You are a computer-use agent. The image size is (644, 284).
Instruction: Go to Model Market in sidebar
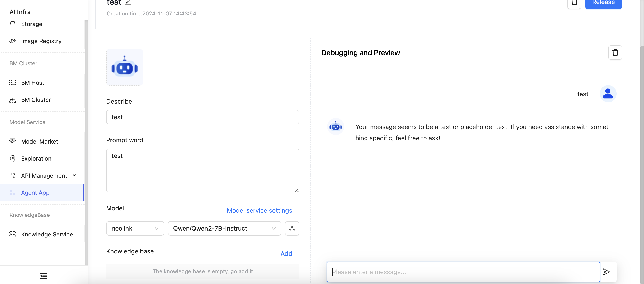coord(39,141)
